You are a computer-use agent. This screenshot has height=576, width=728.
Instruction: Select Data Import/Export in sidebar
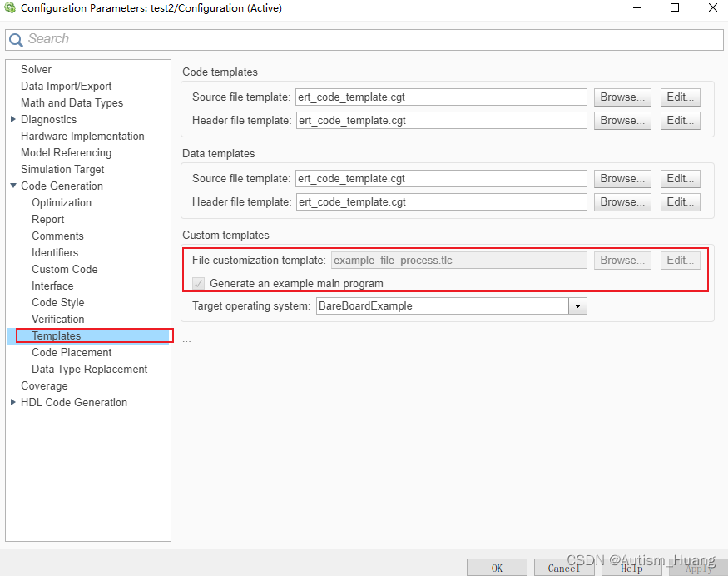(67, 86)
